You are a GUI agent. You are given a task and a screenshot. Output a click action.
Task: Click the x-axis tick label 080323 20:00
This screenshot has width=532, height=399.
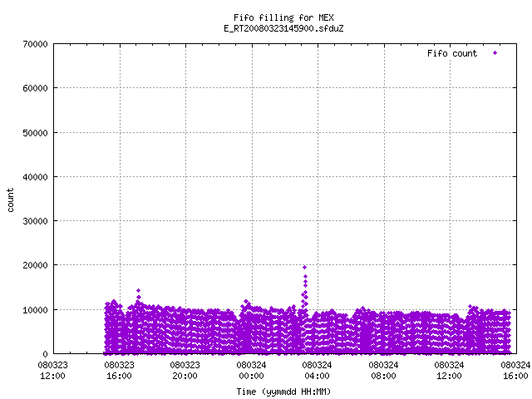(185, 371)
